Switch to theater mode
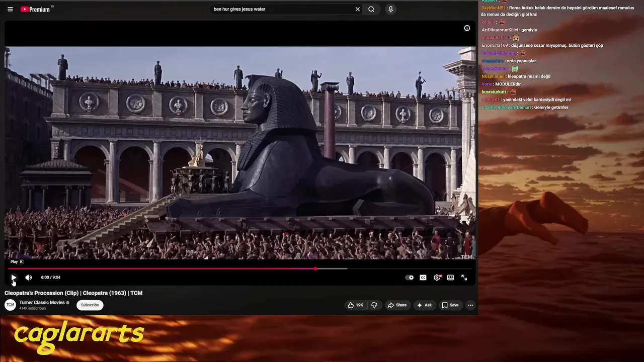The height and width of the screenshot is (362, 644). pos(450,278)
